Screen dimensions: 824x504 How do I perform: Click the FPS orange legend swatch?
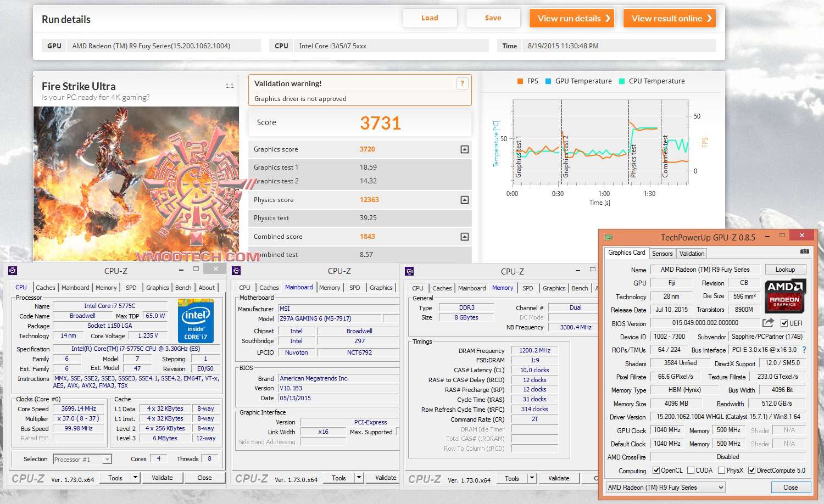(x=520, y=81)
